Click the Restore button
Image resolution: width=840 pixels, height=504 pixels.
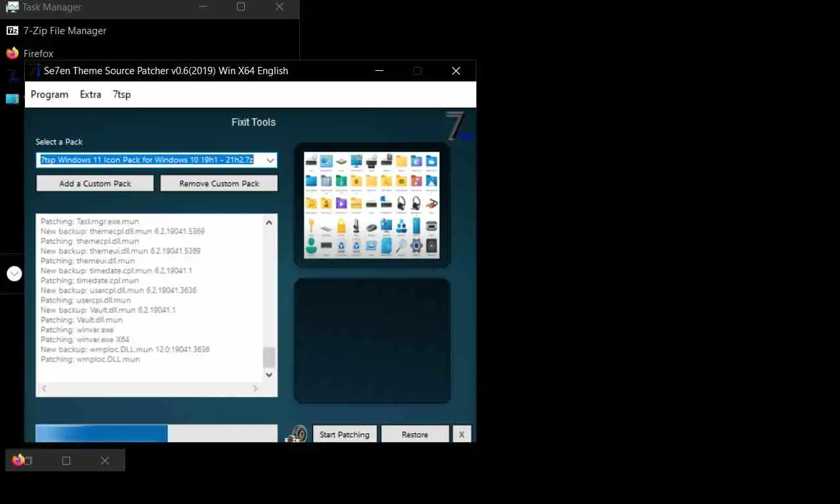[415, 434]
